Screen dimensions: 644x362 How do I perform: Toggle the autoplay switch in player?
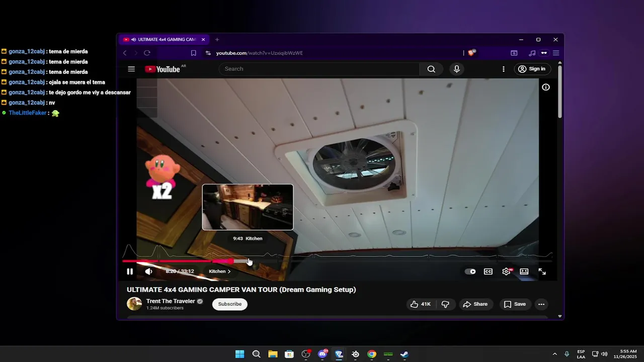tap(470, 271)
